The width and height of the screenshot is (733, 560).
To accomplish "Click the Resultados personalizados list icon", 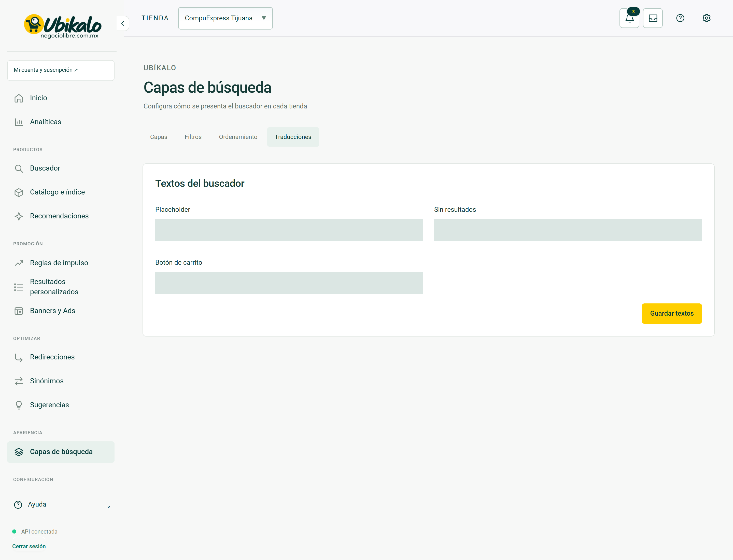I will pos(19,287).
